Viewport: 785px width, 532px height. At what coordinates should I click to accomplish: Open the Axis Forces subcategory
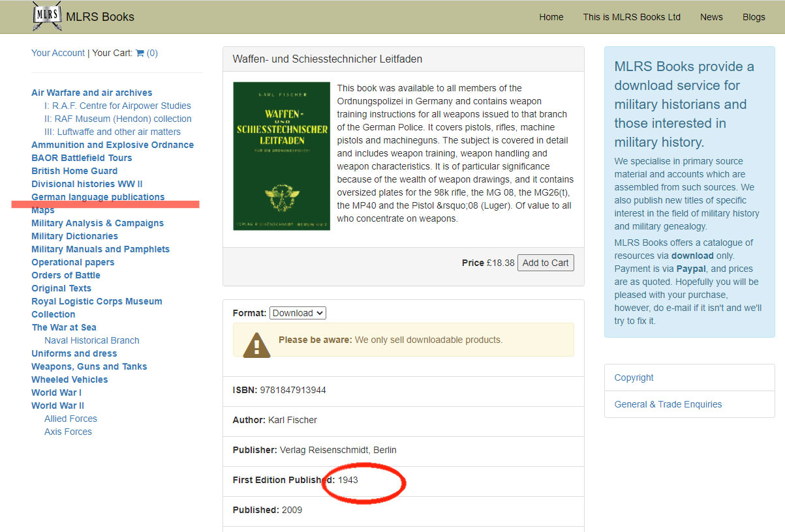click(68, 432)
